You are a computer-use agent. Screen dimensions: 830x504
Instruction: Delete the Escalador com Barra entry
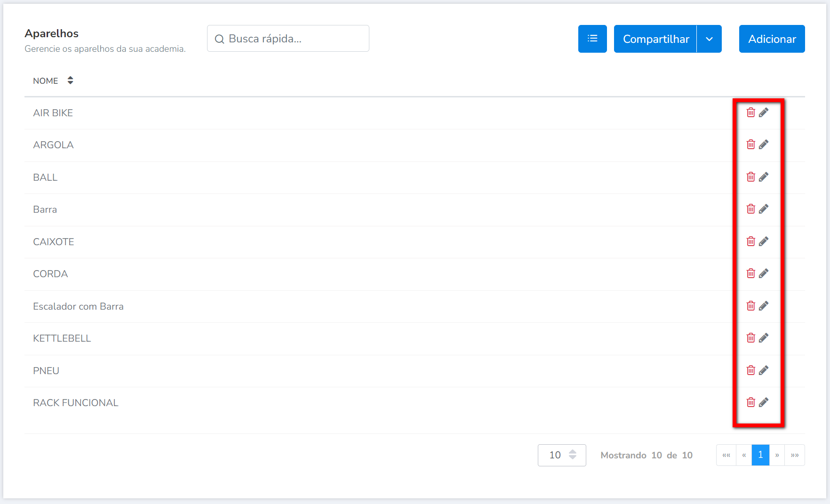pos(750,306)
